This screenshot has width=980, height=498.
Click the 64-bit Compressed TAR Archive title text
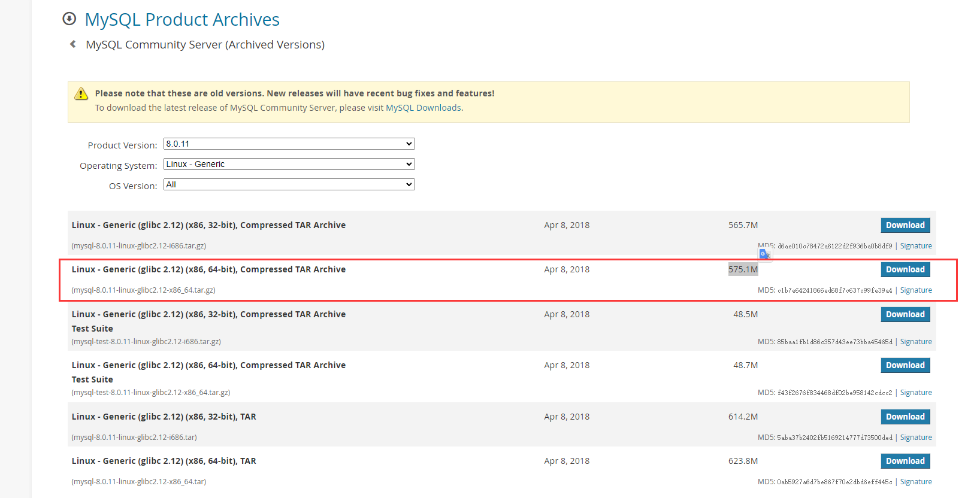(208, 269)
